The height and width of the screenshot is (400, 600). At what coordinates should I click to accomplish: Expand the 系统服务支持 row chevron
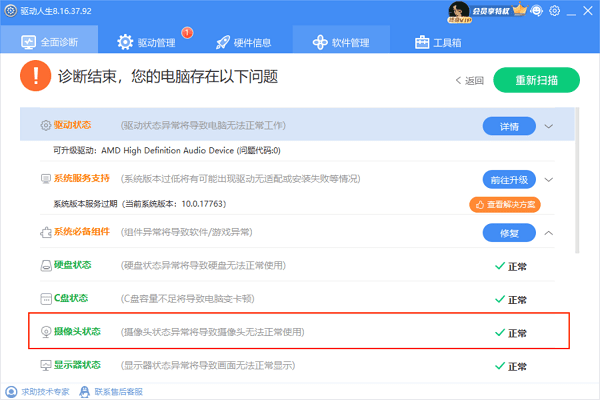[x=549, y=180]
